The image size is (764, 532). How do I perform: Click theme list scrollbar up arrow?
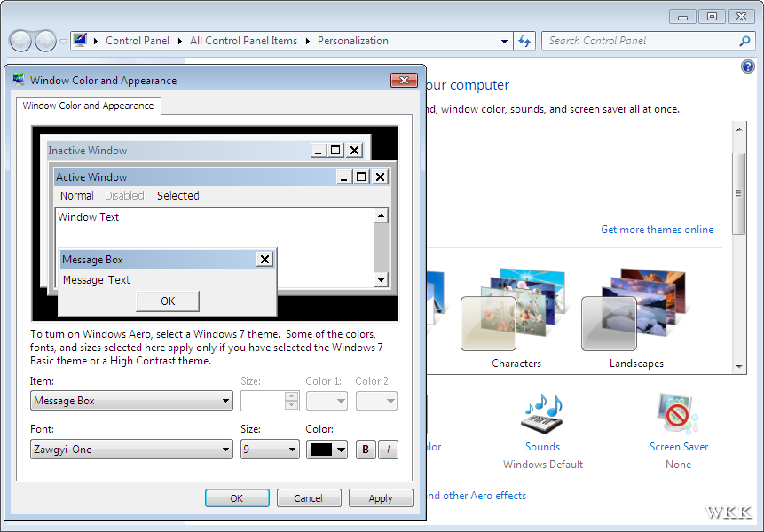pos(739,129)
